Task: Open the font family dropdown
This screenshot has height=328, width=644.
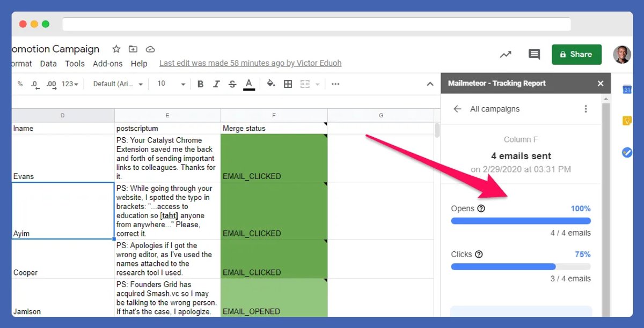Action: coord(118,84)
